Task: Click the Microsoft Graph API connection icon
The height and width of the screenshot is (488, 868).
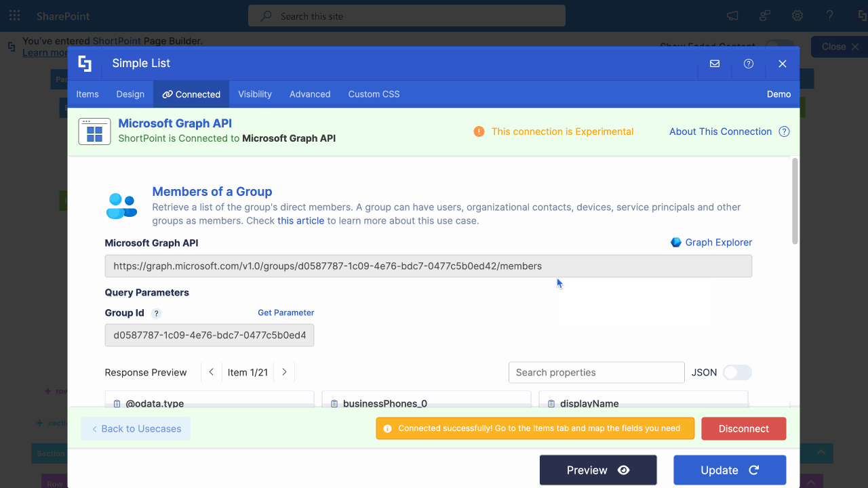Action: tap(95, 131)
